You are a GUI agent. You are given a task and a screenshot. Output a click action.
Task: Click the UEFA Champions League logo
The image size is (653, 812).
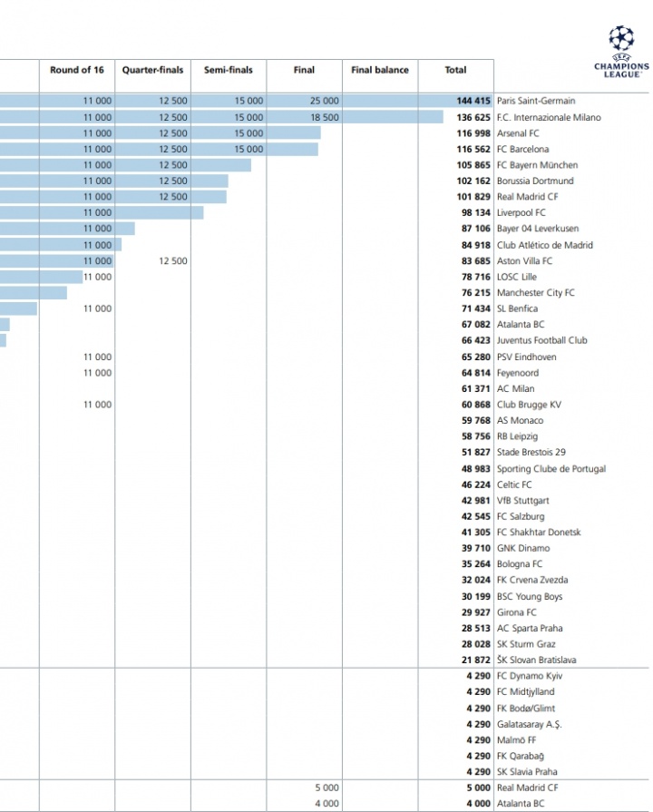(621, 51)
